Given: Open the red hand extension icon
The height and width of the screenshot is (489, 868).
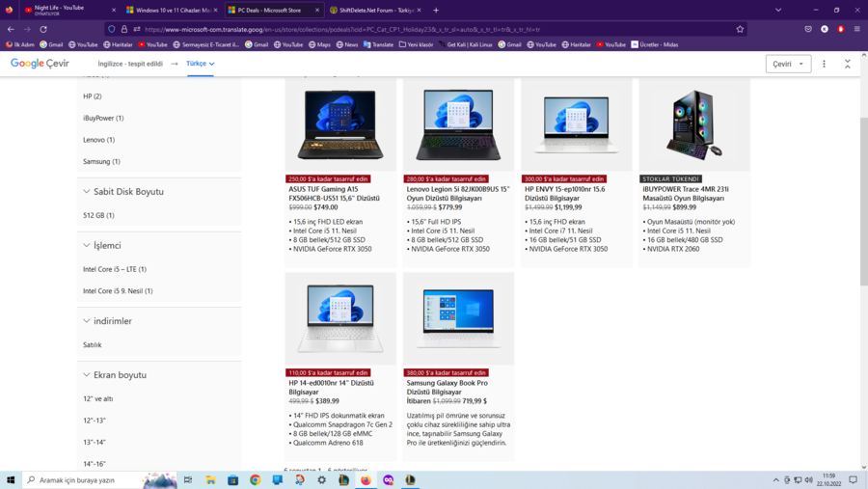Looking at the screenshot, I should (x=840, y=29).
